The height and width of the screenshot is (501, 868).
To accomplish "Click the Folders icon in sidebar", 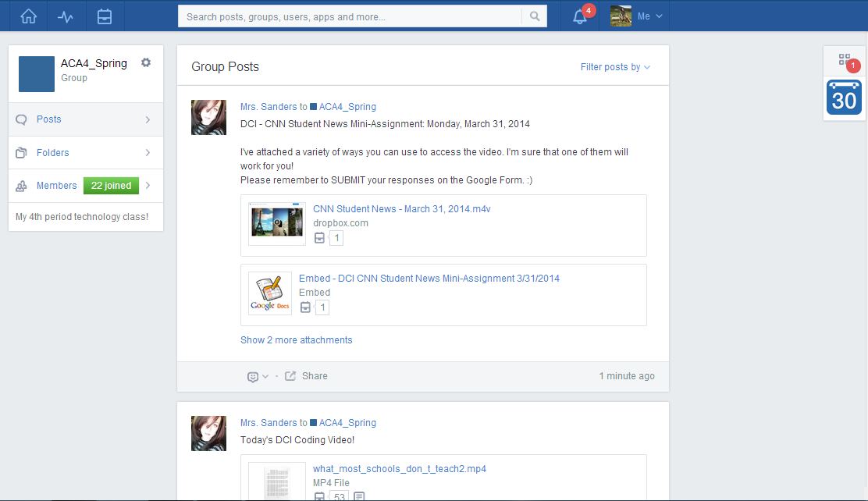I will click(21, 153).
